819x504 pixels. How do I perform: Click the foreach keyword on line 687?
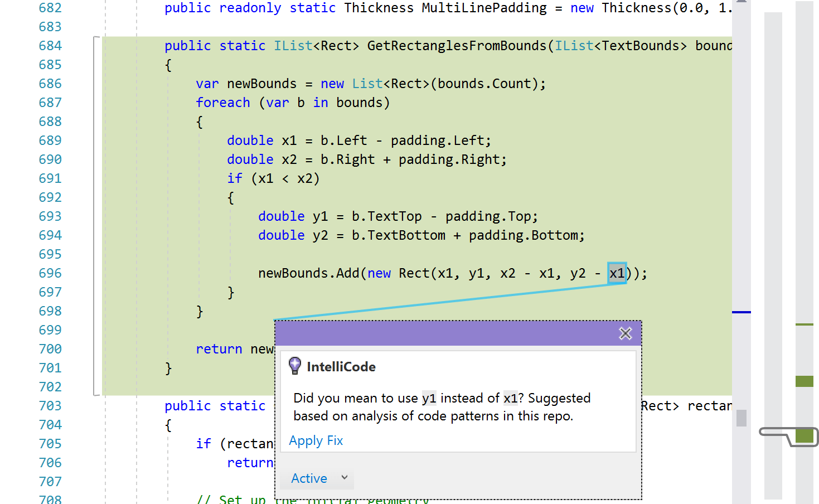[x=223, y=103]
